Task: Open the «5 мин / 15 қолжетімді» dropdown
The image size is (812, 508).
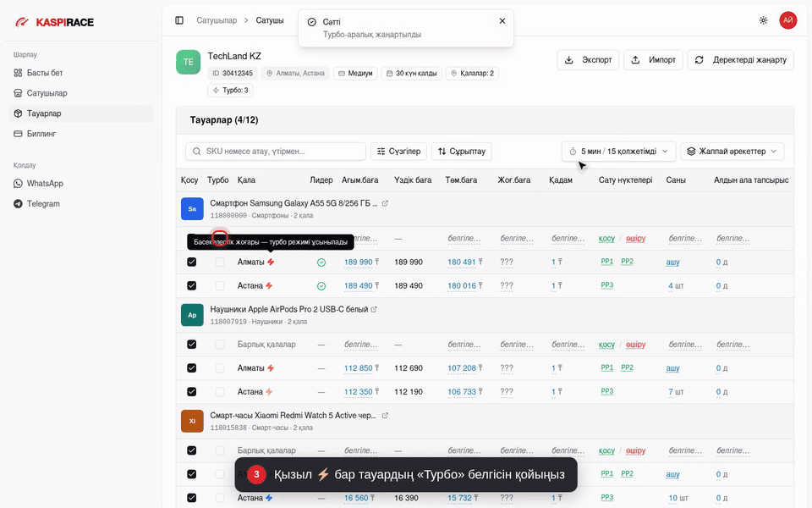Action: click(618, 152)
